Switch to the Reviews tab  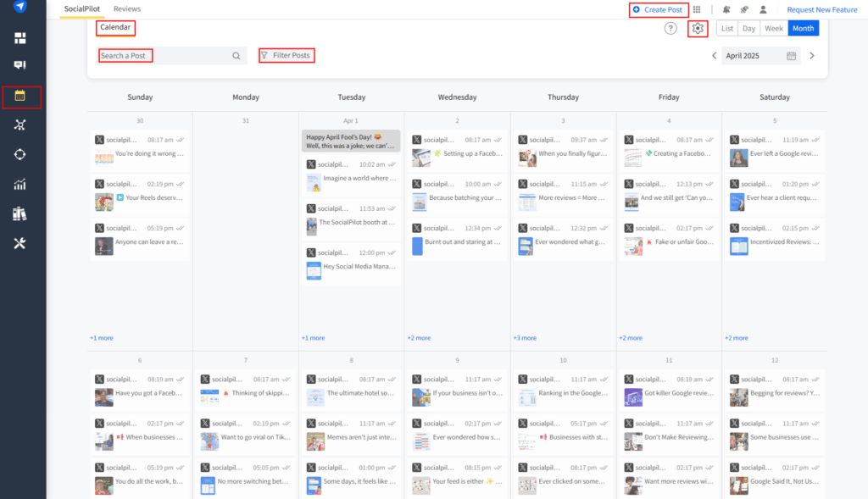[x=127, y=9]
